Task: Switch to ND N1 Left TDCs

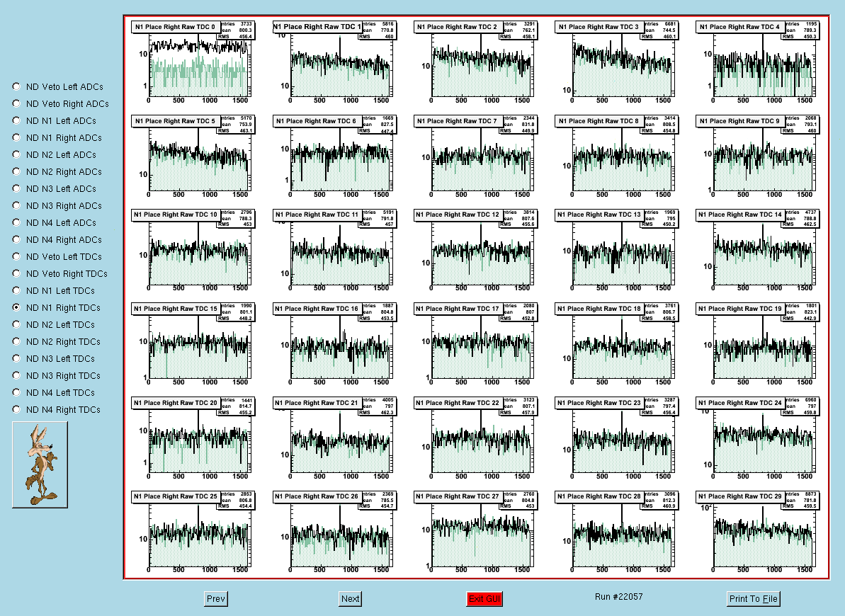Action: (17, 290)
